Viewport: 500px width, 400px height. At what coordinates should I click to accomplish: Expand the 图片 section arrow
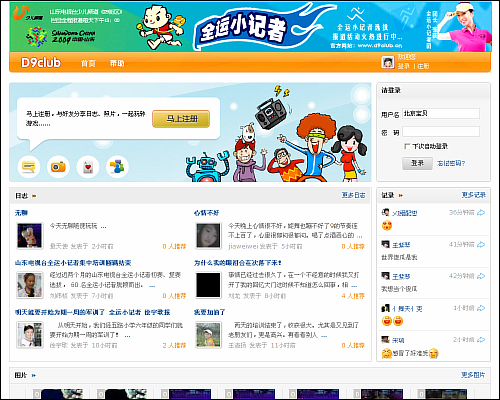33,375
